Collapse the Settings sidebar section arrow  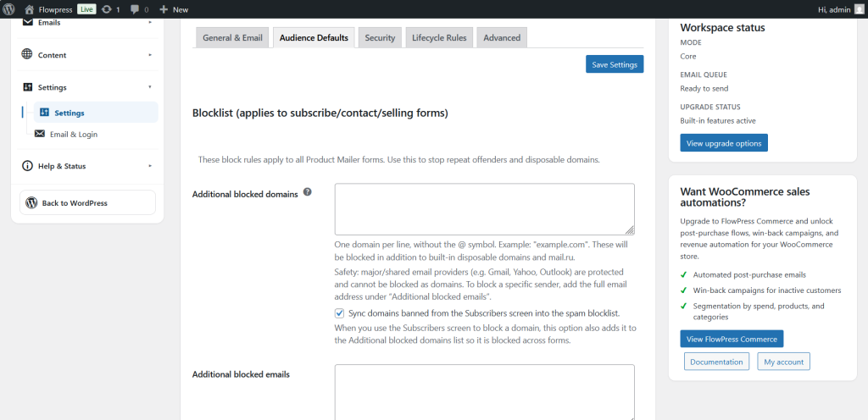150,87
